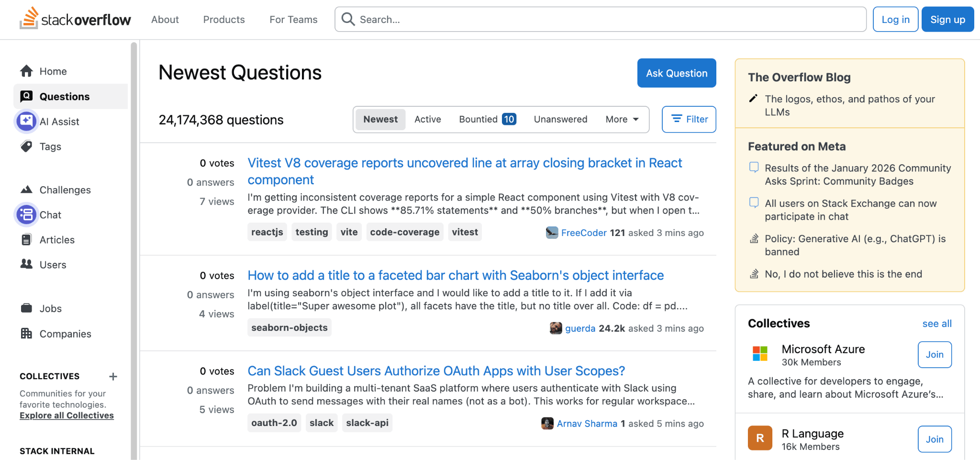The image size is (980, 460).
Task: Select the Newest questions filter
Action: (380, 119)
